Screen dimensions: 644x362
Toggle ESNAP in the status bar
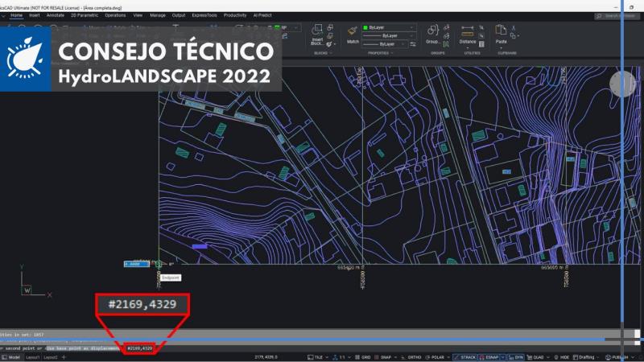click(x=489, y=357)
